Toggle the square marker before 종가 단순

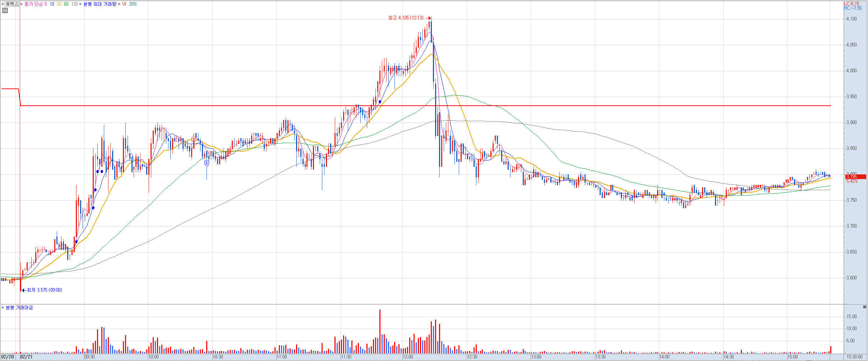coord(22,4)
